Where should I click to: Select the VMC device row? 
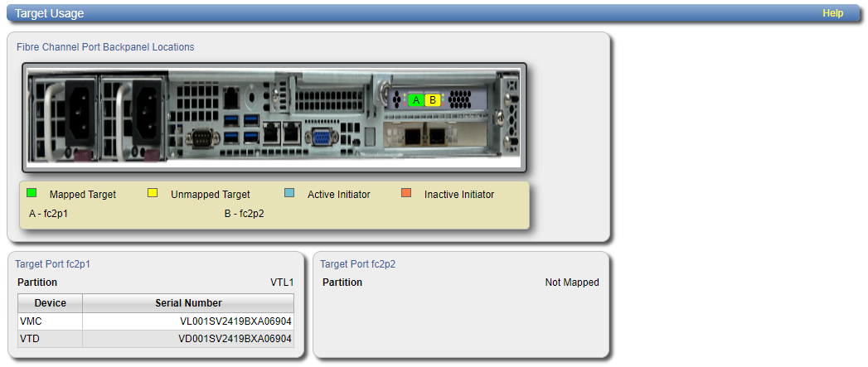[155, 321]
